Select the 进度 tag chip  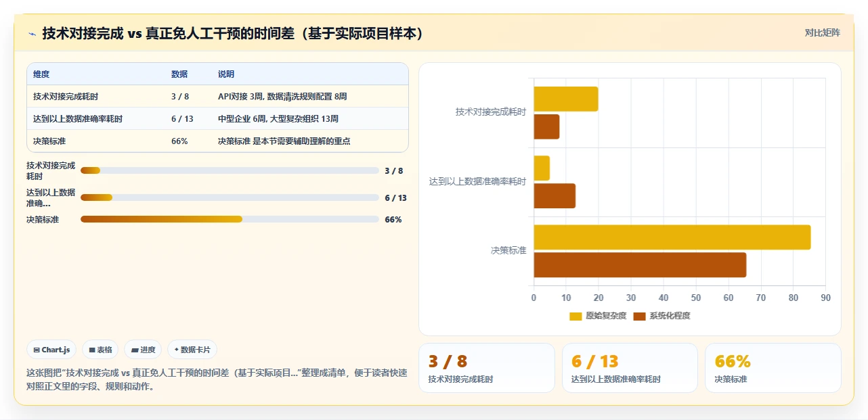(x=143, y=350)
